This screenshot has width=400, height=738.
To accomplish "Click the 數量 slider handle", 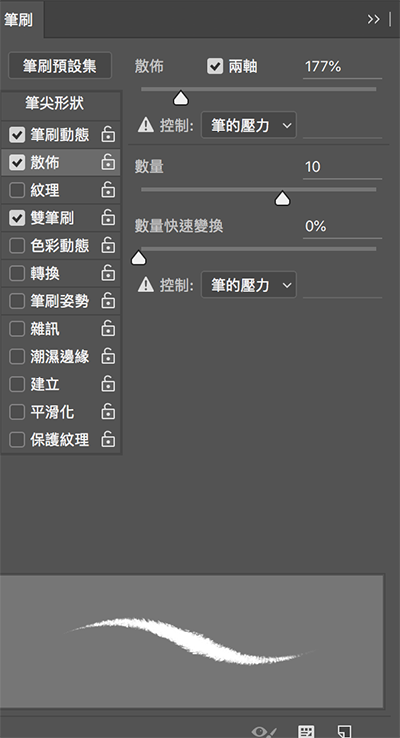I will 282,199.
